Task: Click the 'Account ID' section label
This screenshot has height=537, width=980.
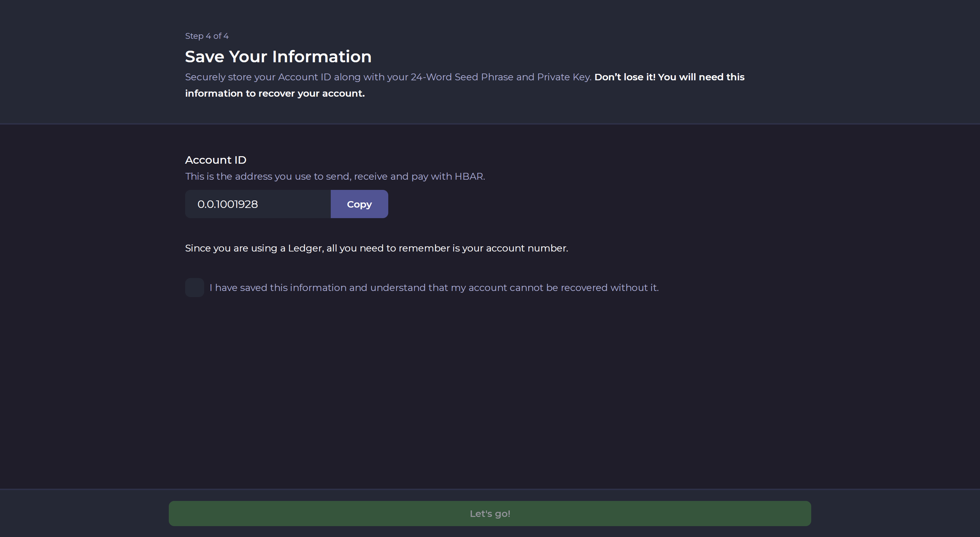Action: pos(215,160)
